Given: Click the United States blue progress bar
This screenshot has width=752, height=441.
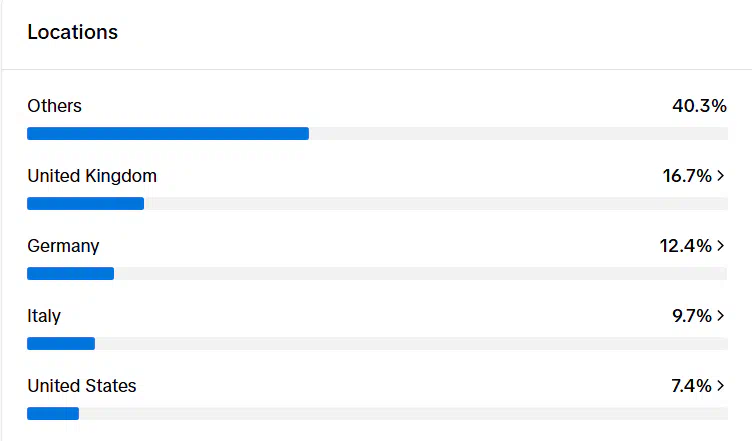Looking at the screenshot, I should click(x=53, y=414).
